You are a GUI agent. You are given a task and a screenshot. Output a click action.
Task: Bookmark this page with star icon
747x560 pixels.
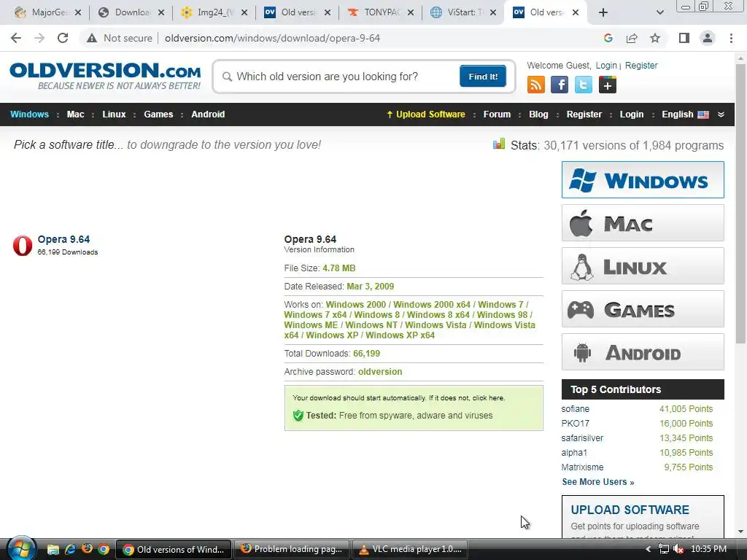click(x=655, y=38)
